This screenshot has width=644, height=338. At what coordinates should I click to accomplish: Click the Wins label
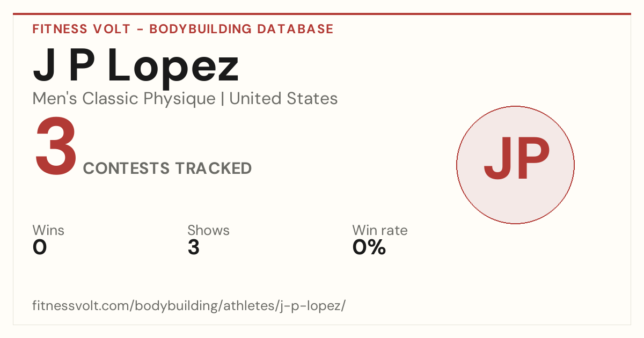(x=48, y=230)
